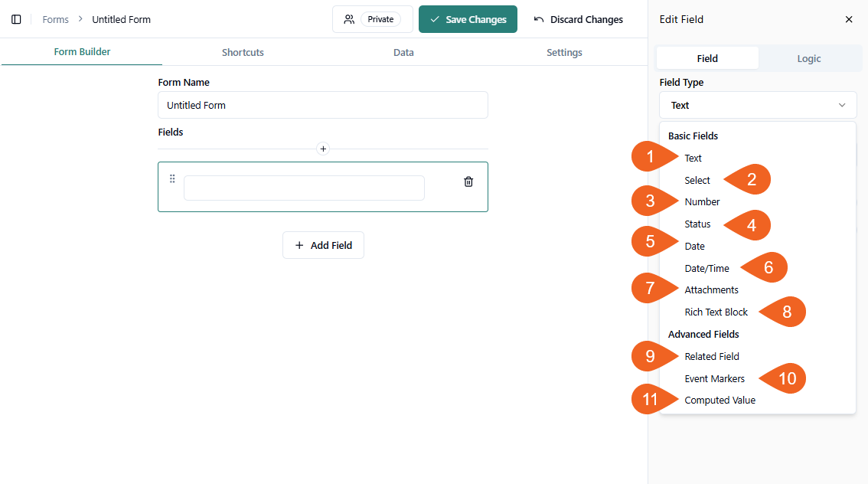Go to the Settings tab

click(x=564, y=52)
